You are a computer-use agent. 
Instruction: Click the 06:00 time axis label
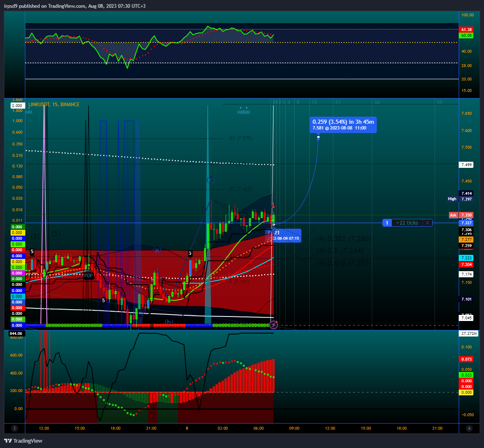coord(258,428)
